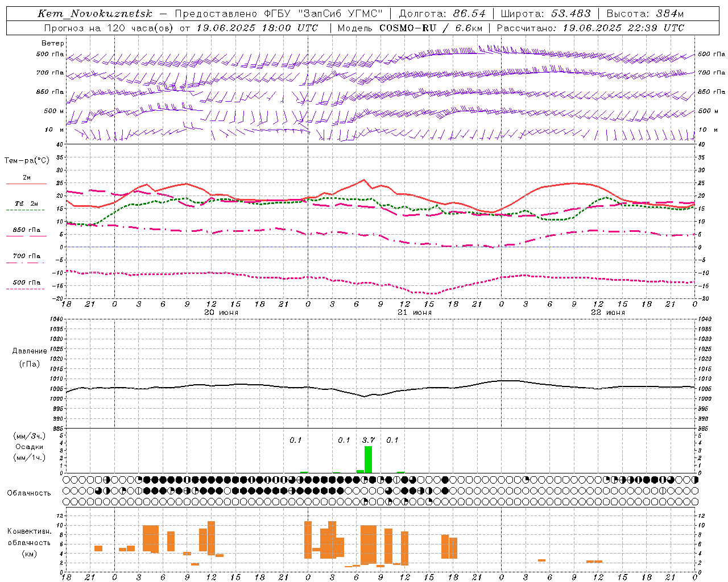The width and height of the screenshot is (728, 582).
Task: Click the 'Облачность' cloud cover row label
Action: pos(29,493)
